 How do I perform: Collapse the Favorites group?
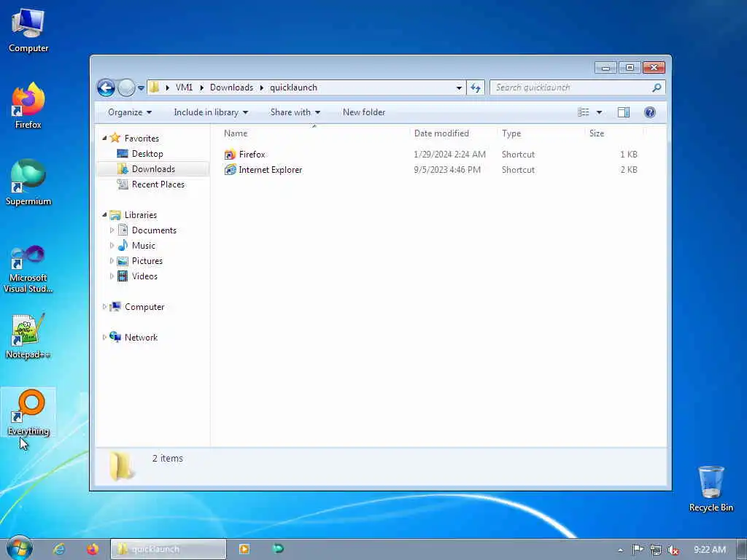(x=104, y=138)
